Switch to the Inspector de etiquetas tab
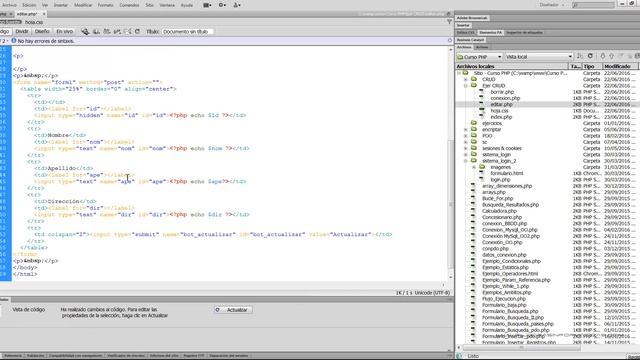This screenshot has width=640, height=360. point(525,33)
